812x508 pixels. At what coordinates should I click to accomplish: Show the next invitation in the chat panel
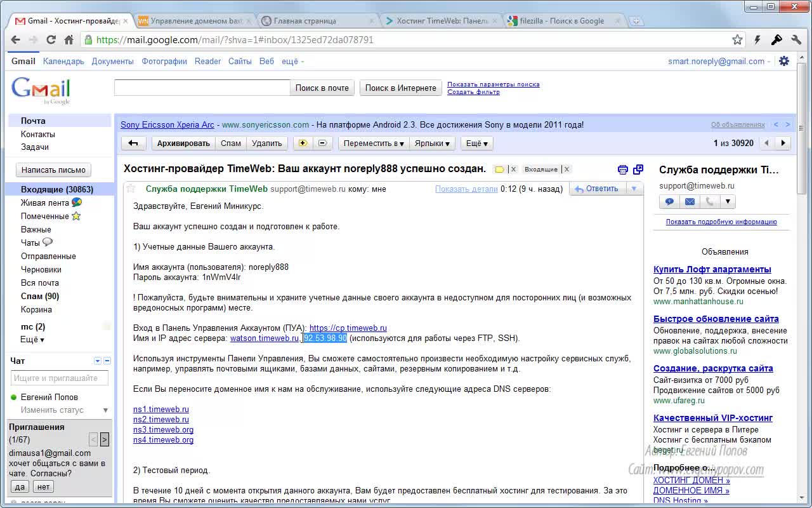(x=105, y=439)
